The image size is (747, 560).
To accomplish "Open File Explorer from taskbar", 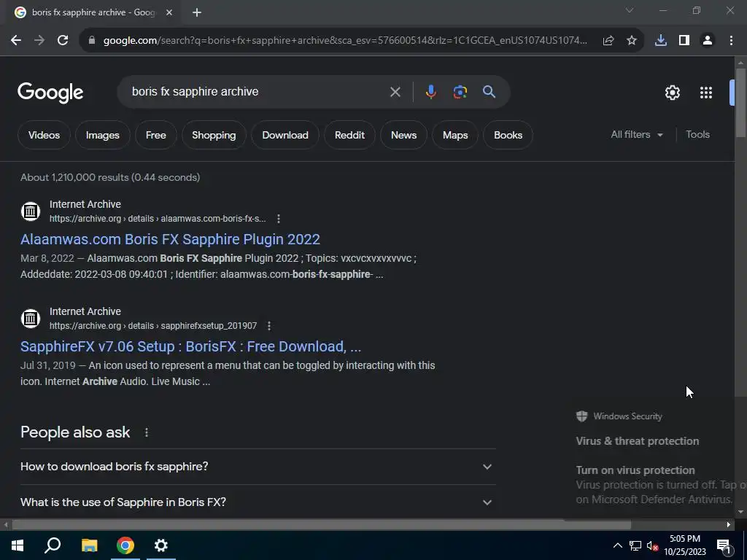I will [x=89, y=545].
